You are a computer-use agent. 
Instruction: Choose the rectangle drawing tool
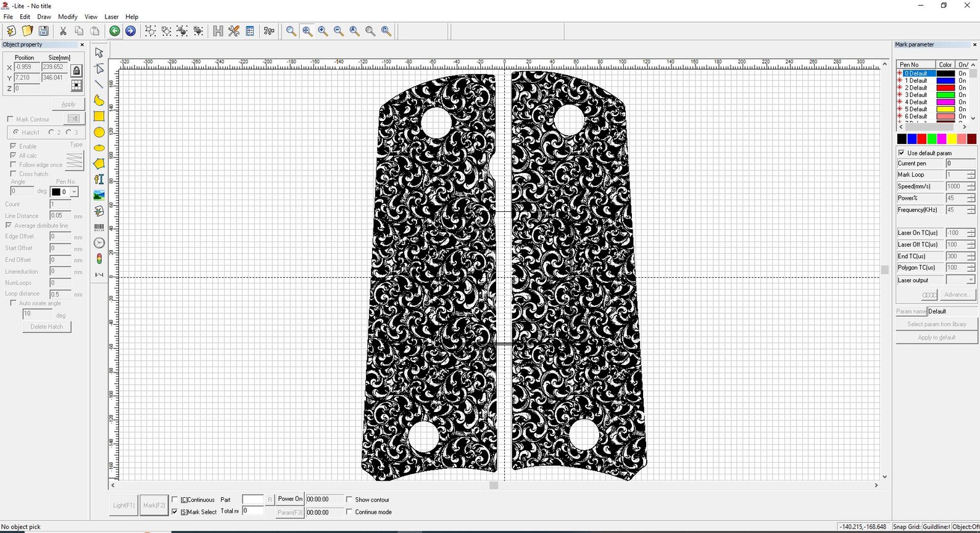click(99, 116)
